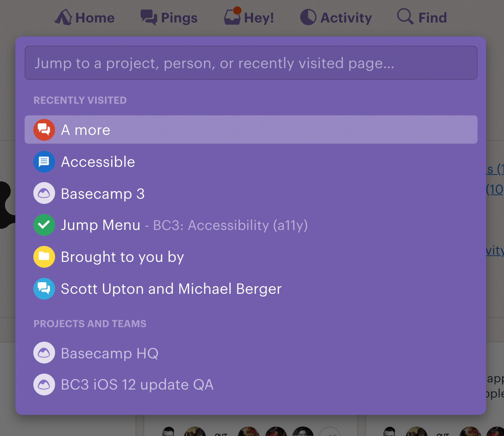Go to the Activity nav item
The height and width of the screenshot is (436, 504).
336,17
